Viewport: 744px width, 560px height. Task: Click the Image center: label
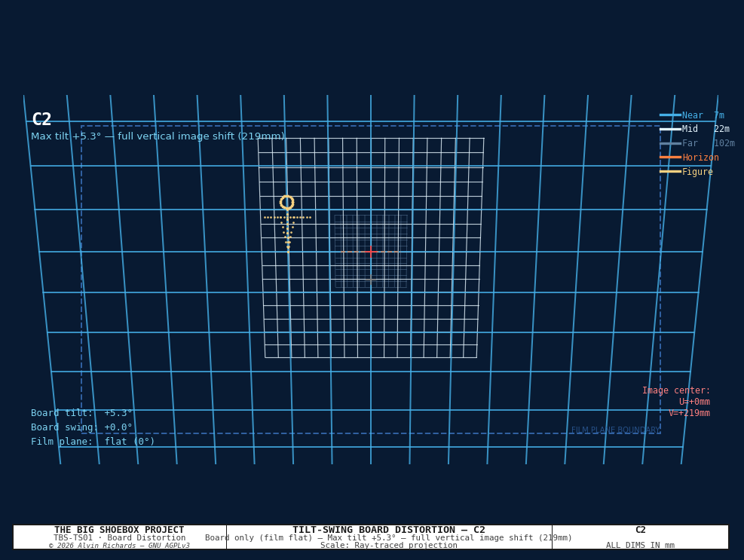[676, 390]
